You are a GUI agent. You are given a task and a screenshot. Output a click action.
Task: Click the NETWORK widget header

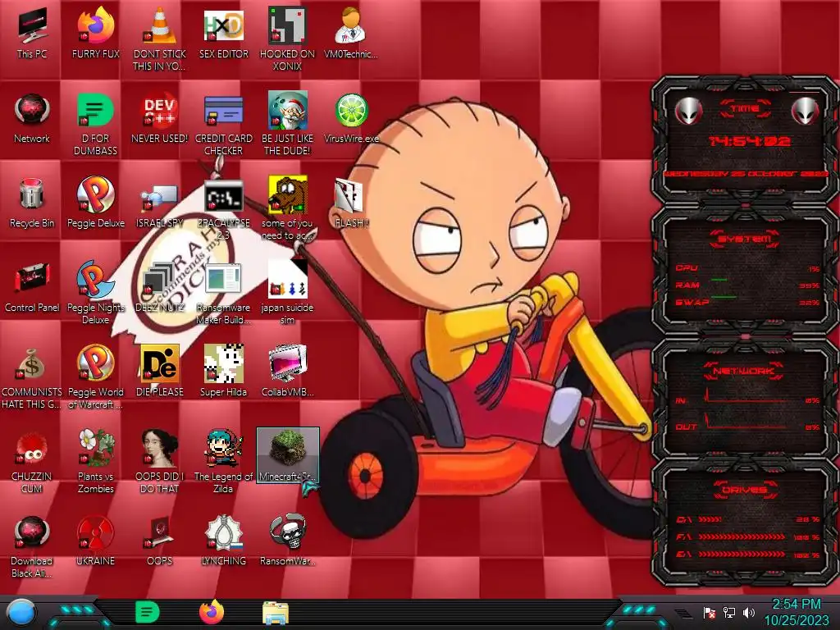point(745,371)
